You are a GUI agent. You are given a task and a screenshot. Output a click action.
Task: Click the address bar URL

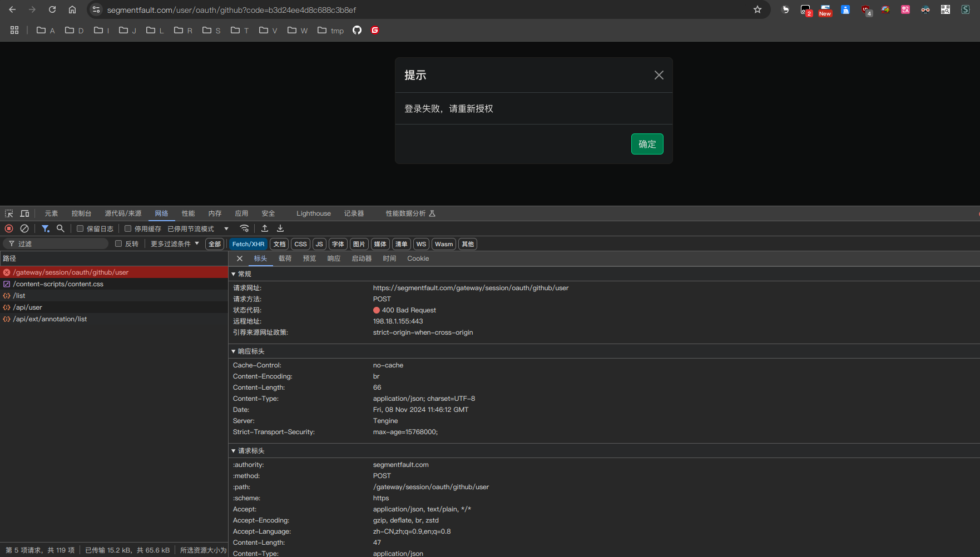pos(231,10)
